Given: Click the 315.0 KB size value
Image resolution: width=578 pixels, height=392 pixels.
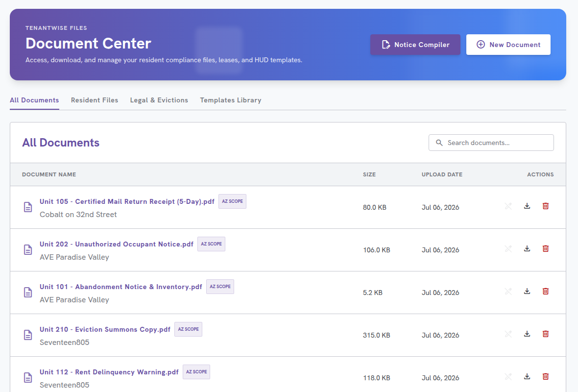Looking at the screenshot, I should pyautogui.click(x=376, y=335).
